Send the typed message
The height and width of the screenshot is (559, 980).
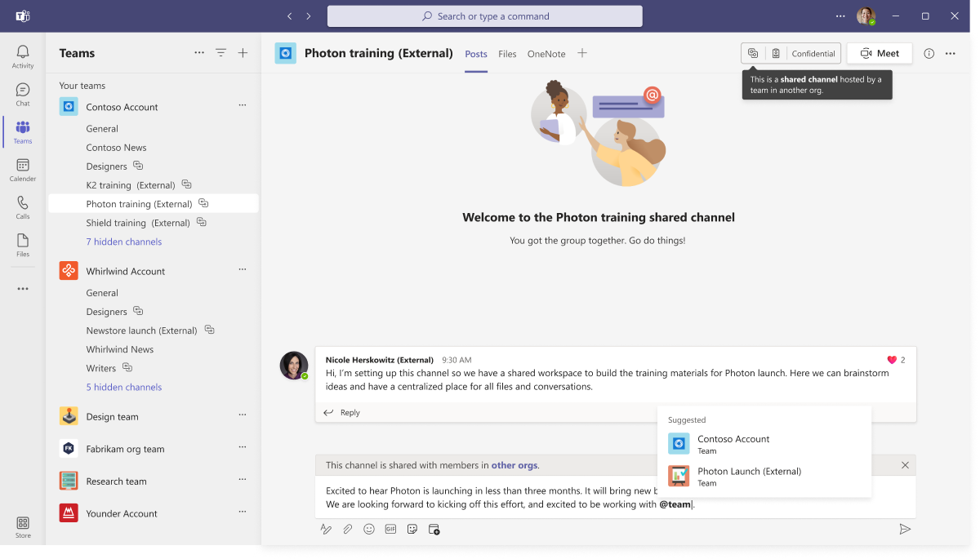(905, 529)
